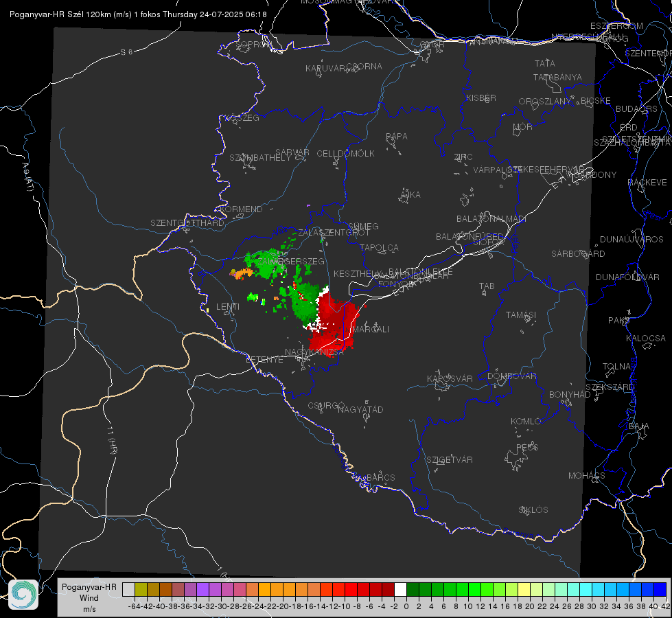Click the DUNAFÖLDVÁR city label
Screen dimensions: 672x618
627,277
